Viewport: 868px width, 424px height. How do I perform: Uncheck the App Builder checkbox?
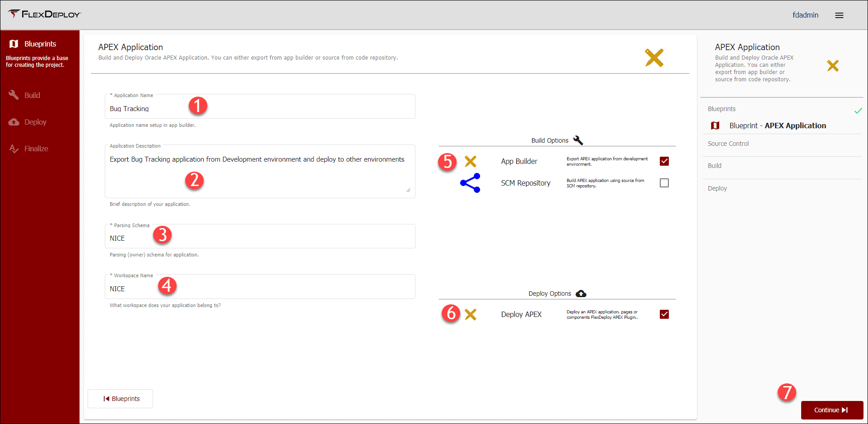point(664,161)
